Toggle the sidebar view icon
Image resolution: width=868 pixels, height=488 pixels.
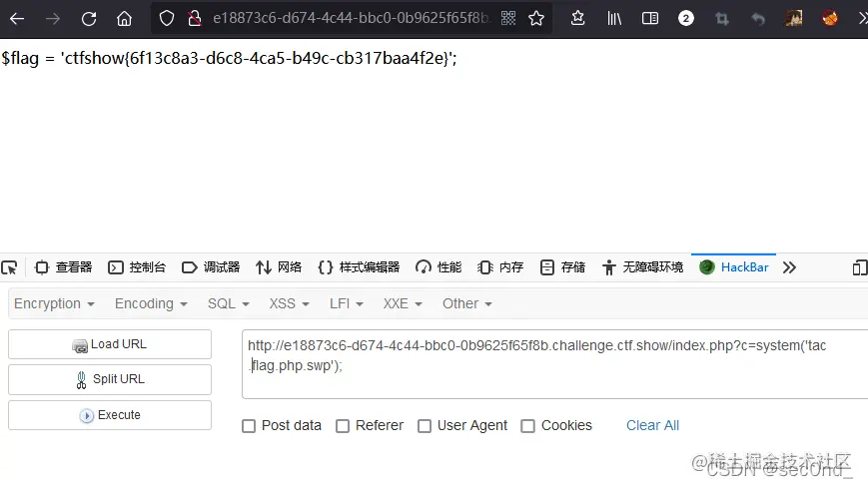point(650,19)
